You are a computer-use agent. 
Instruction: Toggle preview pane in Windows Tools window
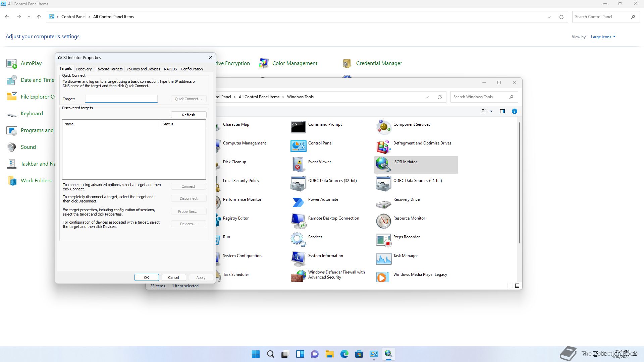click(x=502, y=111)
